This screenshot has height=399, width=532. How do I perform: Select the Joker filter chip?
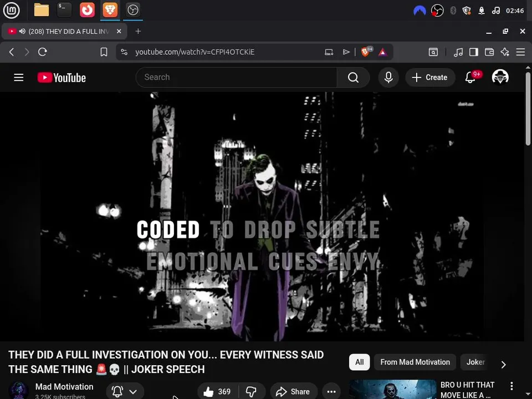click(x=475, y=362)
